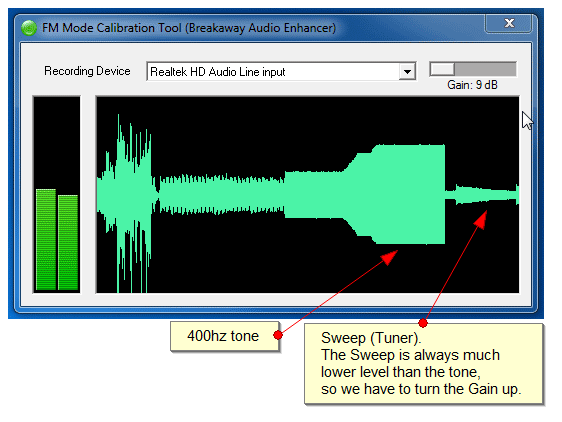Click the red arrowhead pointing at the tone
562x422 pixels.
tap(389, 257)
